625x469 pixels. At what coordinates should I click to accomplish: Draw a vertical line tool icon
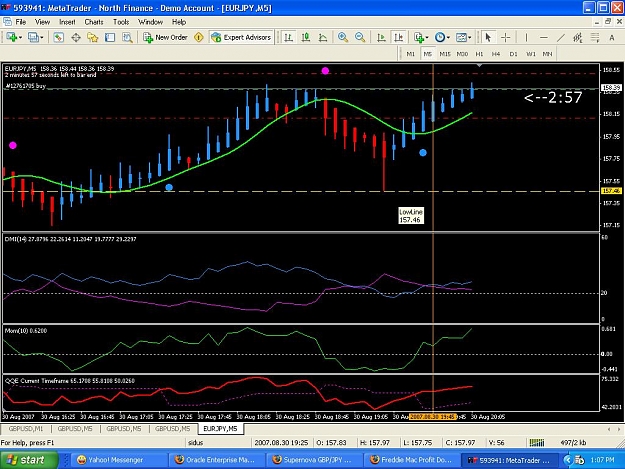[526, 37]
